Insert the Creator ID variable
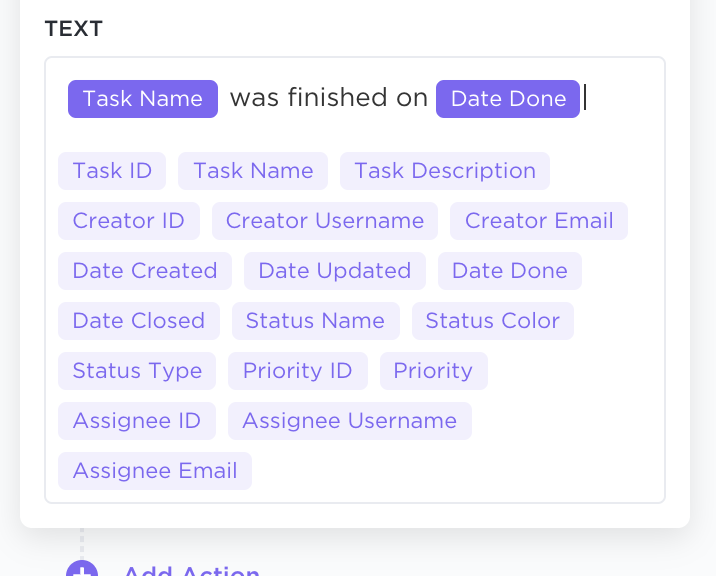Screen dimensions: 716x576 [x=129, y=221]
